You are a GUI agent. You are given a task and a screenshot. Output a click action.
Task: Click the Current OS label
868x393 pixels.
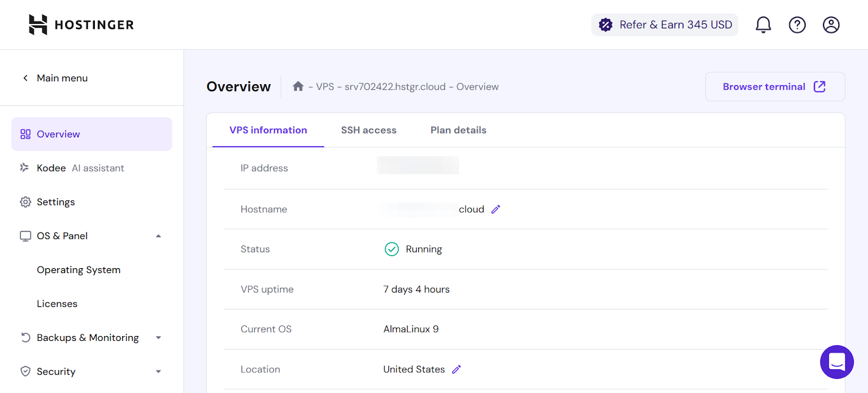click(x=266, y=329)
